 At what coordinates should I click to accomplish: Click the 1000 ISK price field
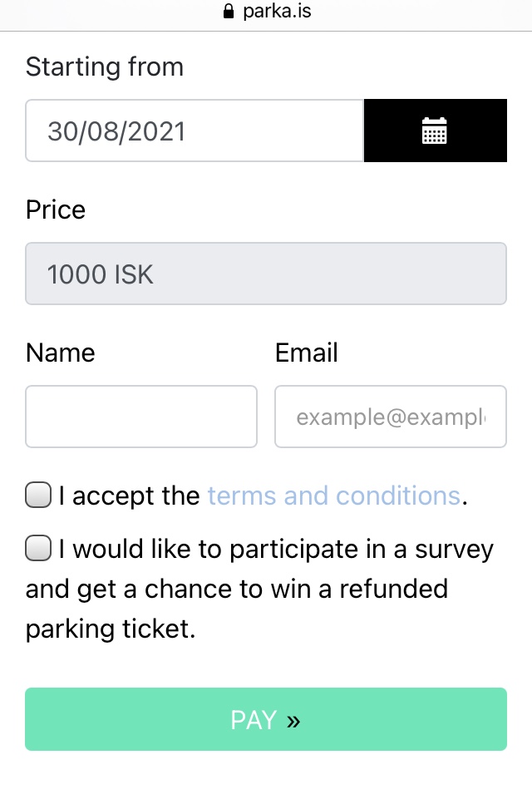(266, 274)
